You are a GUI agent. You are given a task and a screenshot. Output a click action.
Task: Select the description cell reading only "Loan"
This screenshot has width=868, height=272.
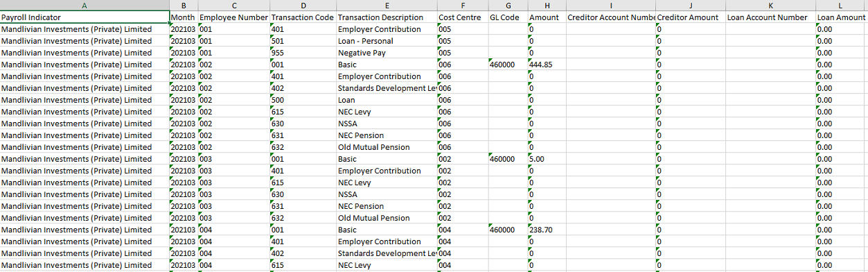[x=387, y=100]
